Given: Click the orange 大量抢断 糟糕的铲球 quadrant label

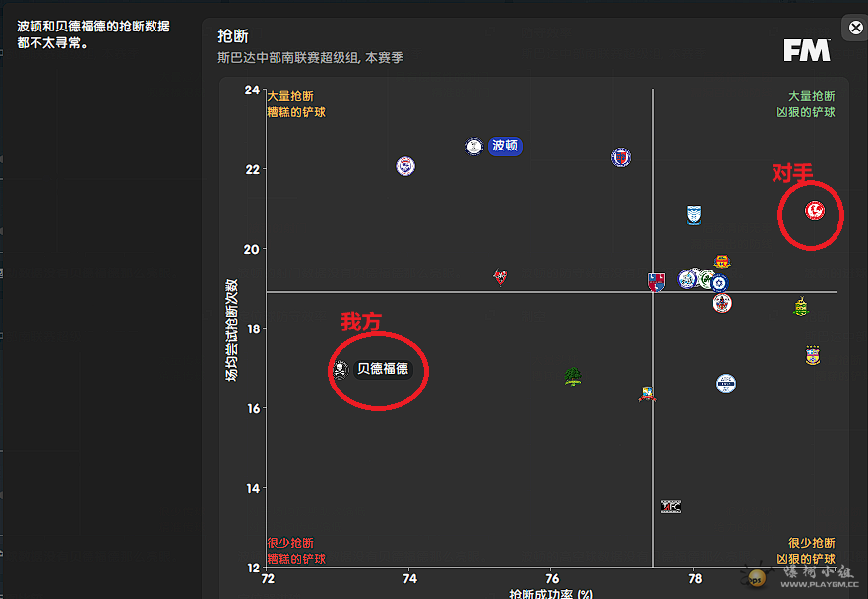Looking at the screenshot, I should tap(296, 104).
